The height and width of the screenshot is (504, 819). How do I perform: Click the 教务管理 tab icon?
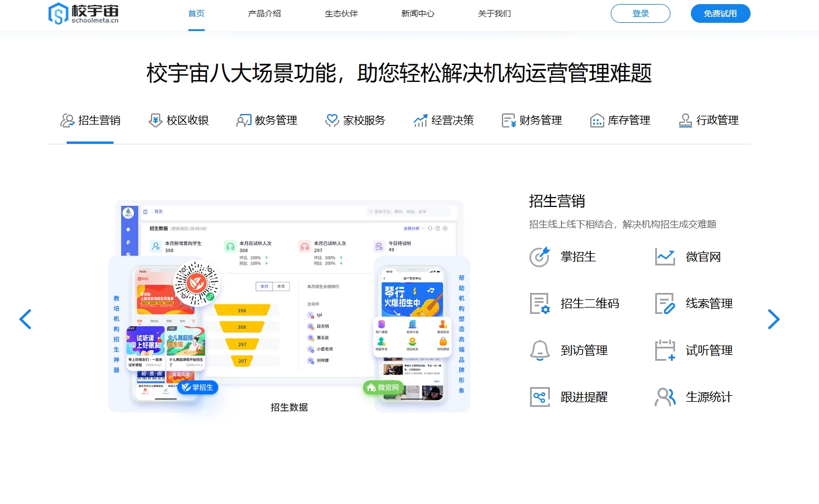click(243, 120)
